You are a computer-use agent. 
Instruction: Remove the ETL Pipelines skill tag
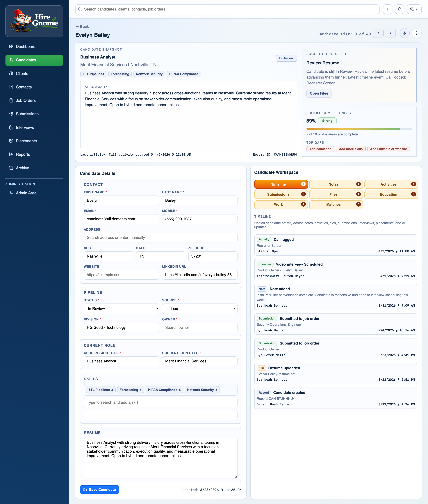[x=112, y=390]
